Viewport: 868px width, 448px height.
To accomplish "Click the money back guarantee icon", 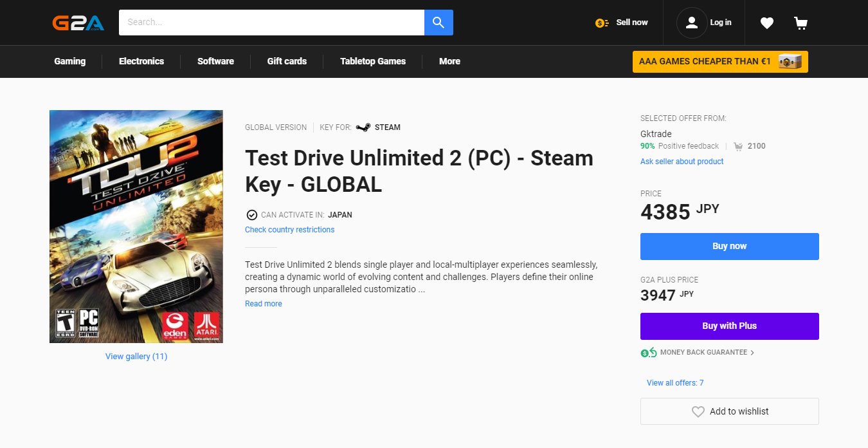I will (x=648, y=353).
